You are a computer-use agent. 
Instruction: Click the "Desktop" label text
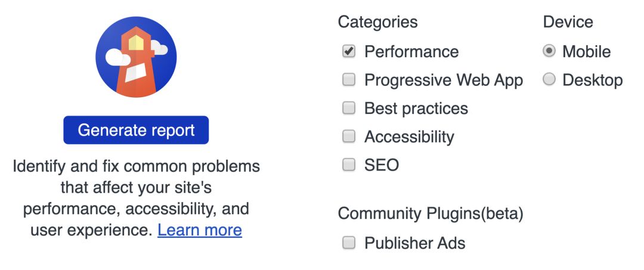(593, 80)
